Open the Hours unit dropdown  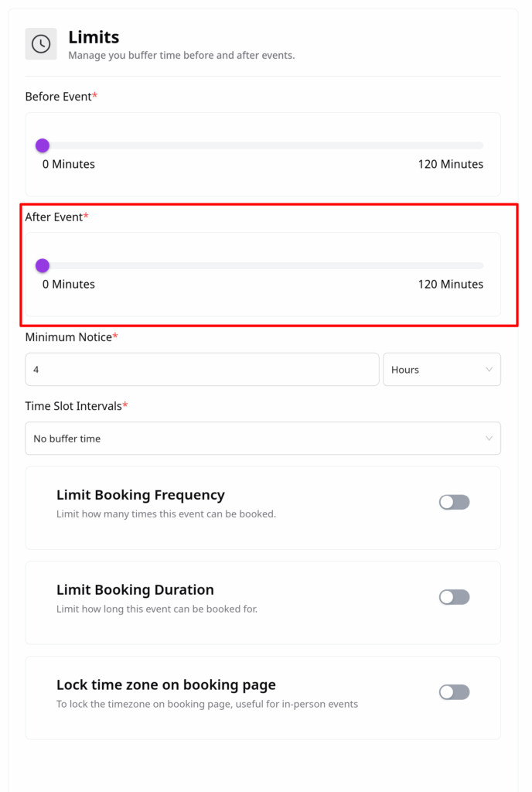442,370
